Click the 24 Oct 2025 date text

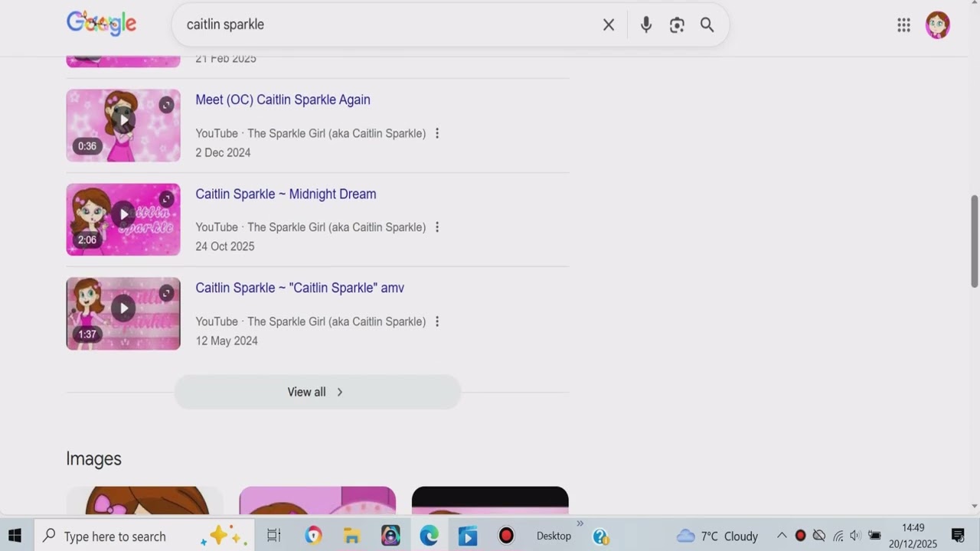point(224,246)
